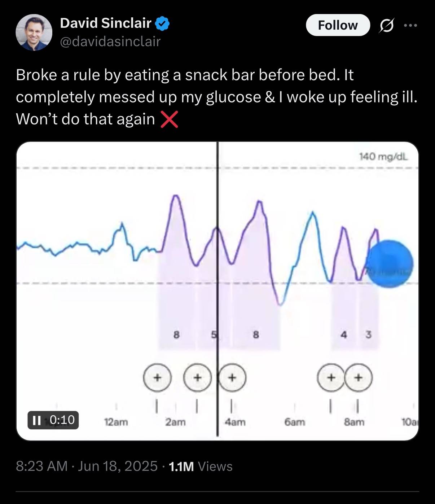Click David Sinclair's profile avatar
This screenshot has height=504, width=435.
pyautogui.click(x=34, y=32)
